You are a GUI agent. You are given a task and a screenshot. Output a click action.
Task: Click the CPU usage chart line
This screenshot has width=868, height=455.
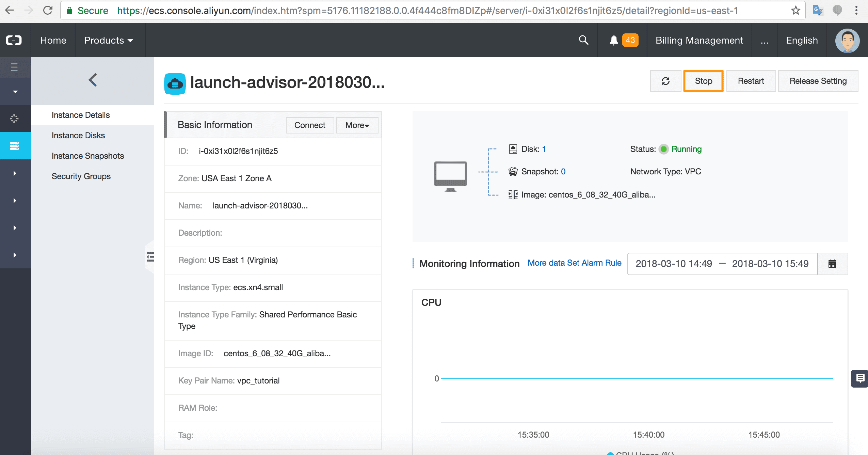tap(637, 378)
